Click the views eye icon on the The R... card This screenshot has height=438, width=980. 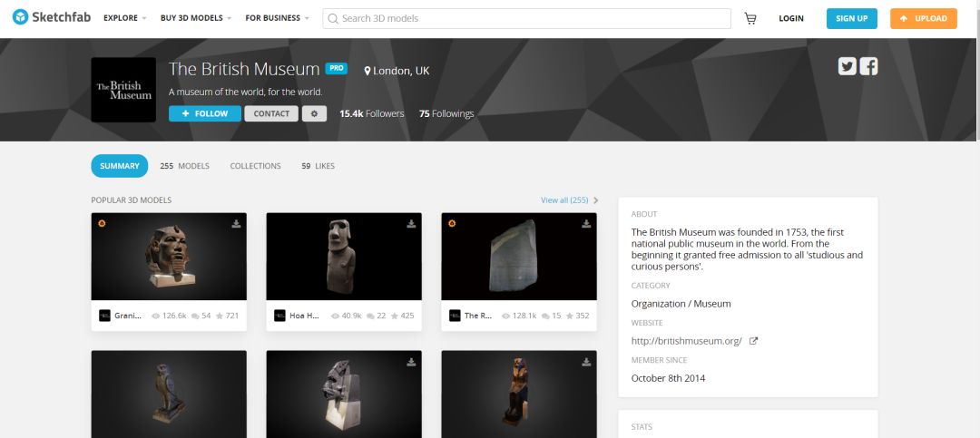tap(505, 316)
